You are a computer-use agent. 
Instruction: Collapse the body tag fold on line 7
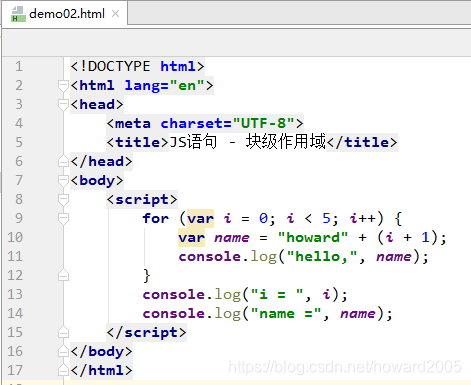pos(63,180)
